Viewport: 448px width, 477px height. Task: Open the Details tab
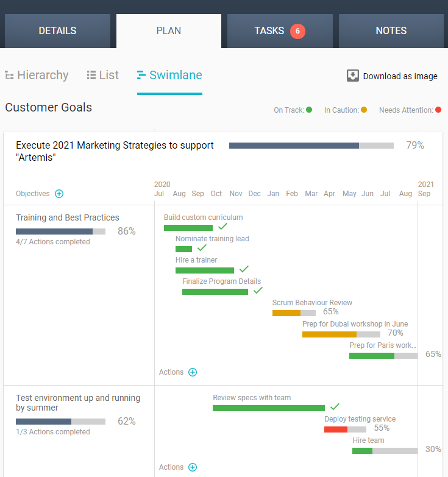pyautogui.click(x=57, y=31)
